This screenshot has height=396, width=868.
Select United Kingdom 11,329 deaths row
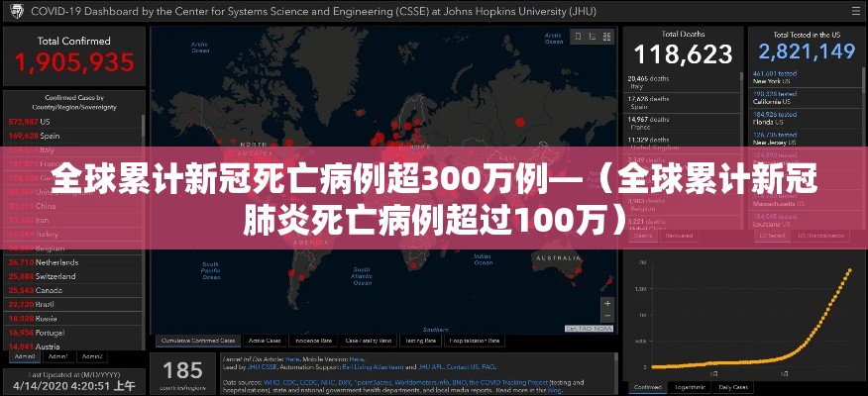tap(683, 144)
